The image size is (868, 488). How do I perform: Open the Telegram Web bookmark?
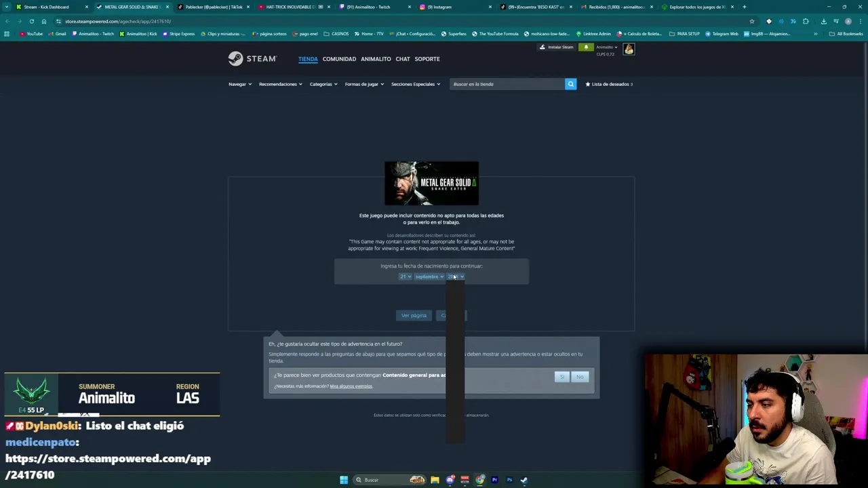722,34
